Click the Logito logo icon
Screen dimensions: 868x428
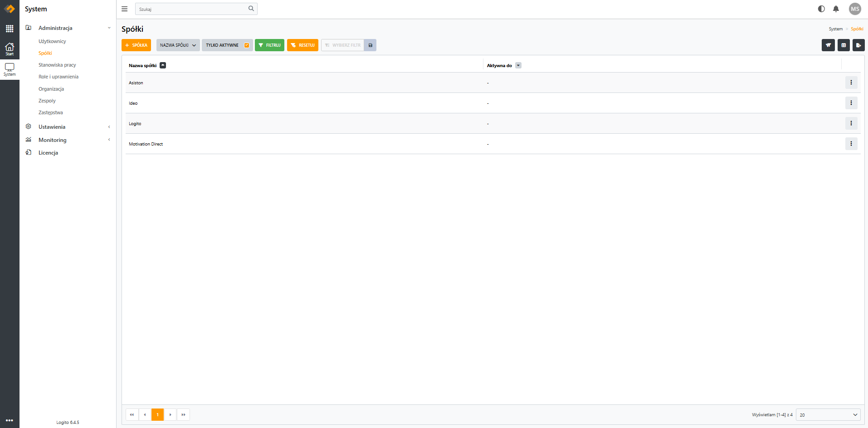pos(10,9)
